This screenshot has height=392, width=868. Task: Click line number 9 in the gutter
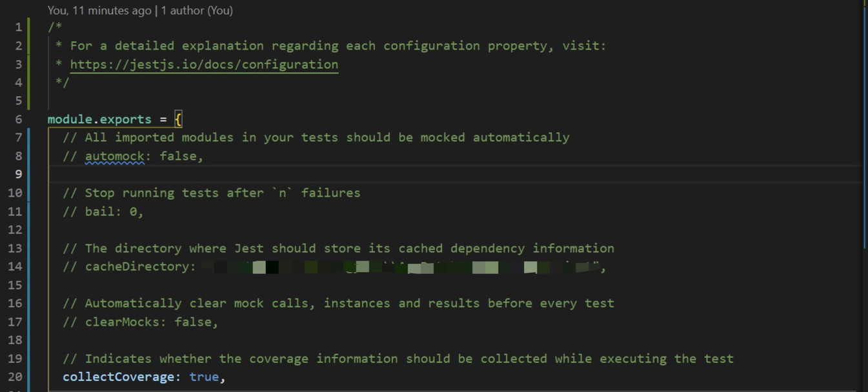18,174
